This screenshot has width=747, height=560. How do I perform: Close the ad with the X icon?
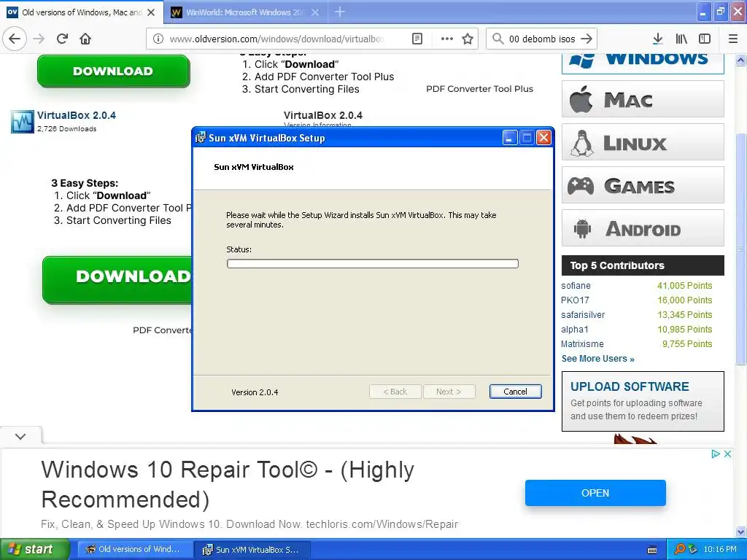tap(727, 454)
